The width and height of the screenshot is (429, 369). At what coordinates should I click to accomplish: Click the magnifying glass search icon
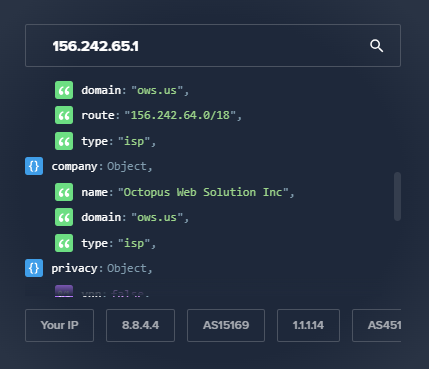[x=376, y=46]
